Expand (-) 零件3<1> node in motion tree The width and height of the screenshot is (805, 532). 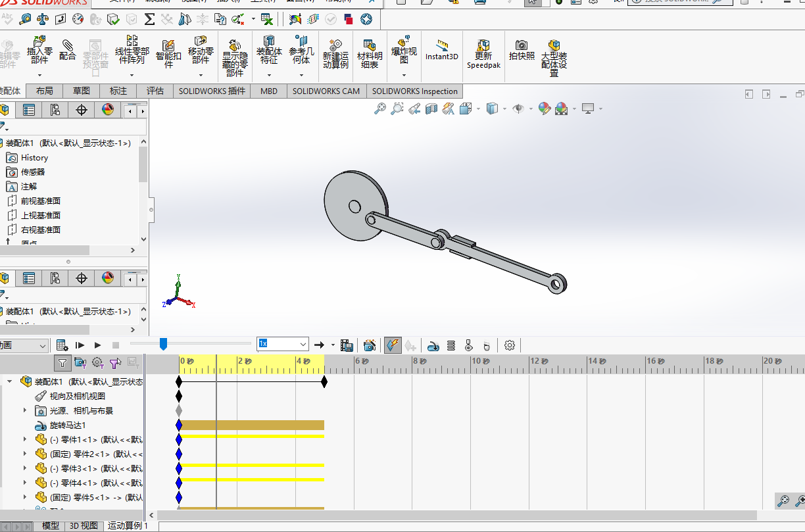pos(25,468)
